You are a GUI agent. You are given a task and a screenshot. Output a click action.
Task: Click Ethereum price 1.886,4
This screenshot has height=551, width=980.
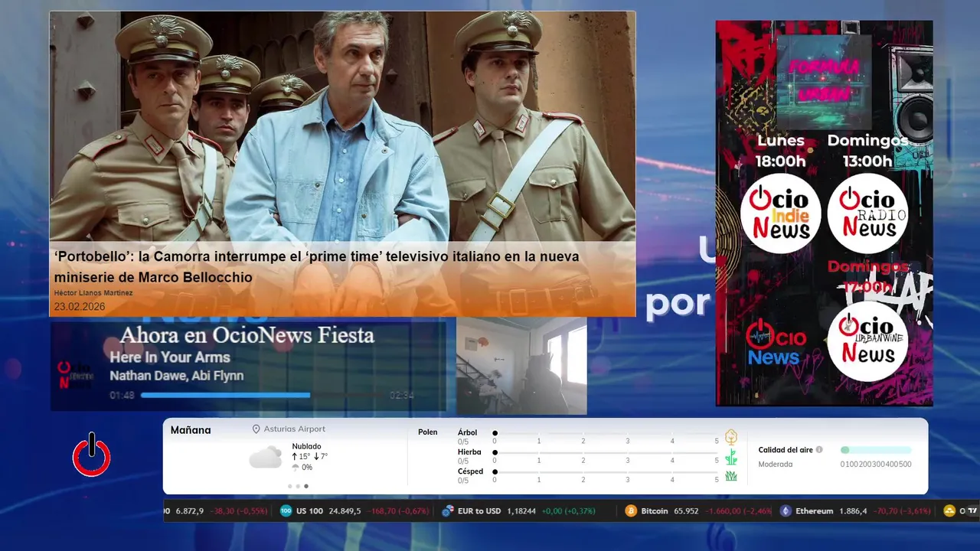(x=853, y=511)
